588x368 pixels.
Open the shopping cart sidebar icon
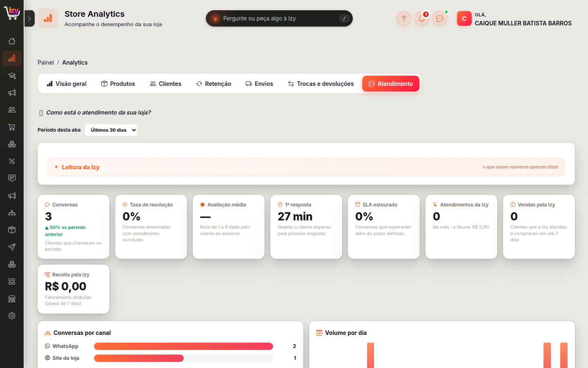[x=12, y=127]
